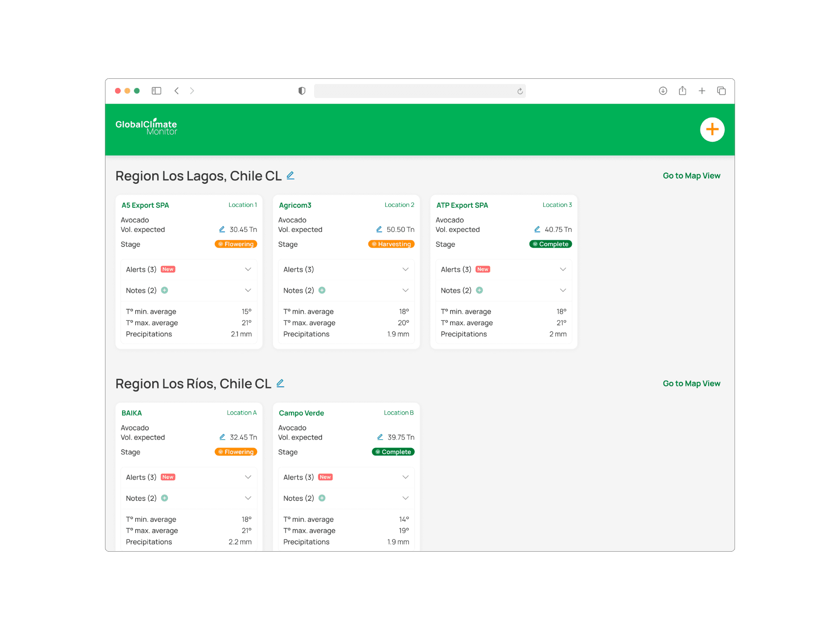Image resolution: width=840 pixels, height=630 pixels.
Task: Expand Notes in ATP Export SPA card
Action: point(563,290)
